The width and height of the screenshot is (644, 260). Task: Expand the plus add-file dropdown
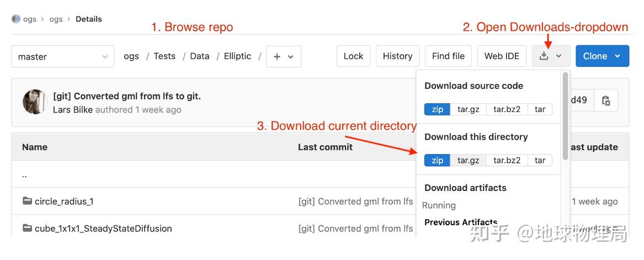(x=284, y=56)
